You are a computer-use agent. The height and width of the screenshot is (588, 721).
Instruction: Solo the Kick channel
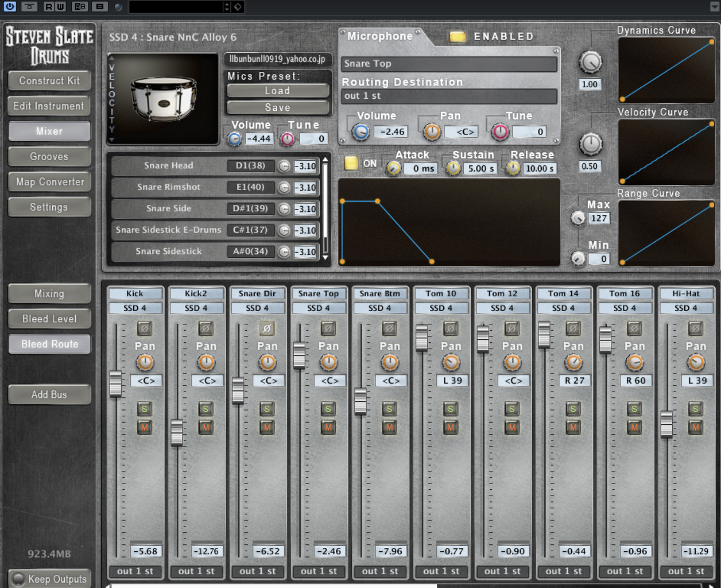[144, 409]
